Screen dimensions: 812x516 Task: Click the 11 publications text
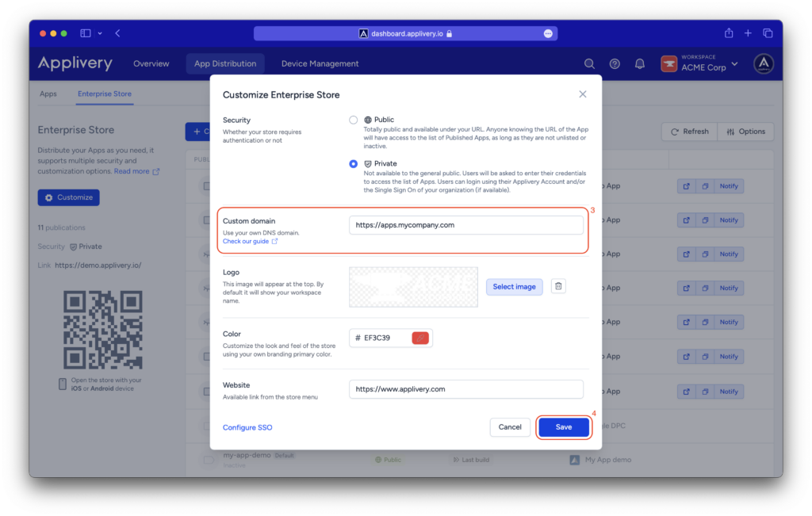click(61, 227)
